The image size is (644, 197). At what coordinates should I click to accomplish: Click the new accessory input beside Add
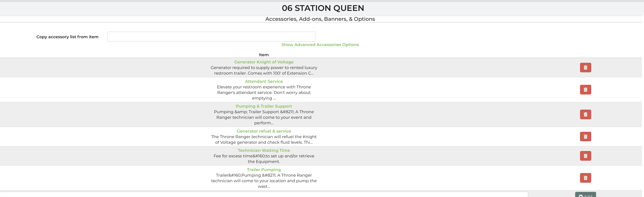[x=264, y=195]
